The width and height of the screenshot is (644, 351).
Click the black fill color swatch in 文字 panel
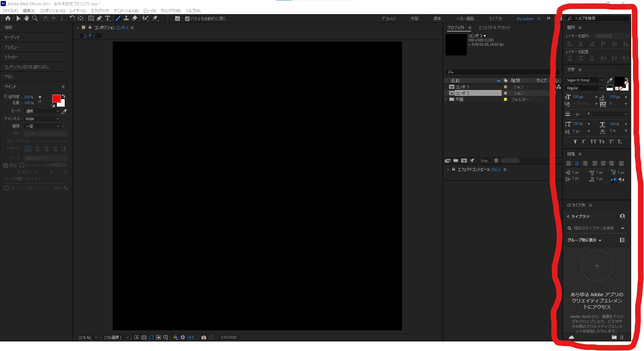(619, 81)
